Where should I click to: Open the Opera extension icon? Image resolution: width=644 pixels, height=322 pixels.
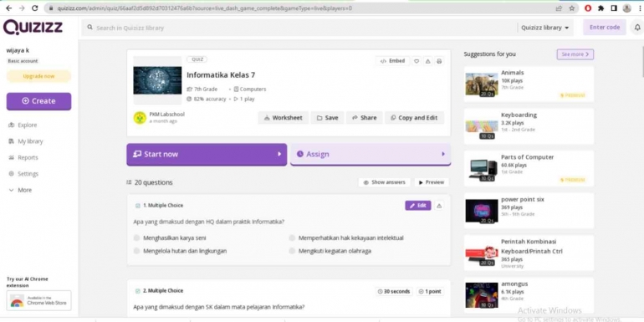click(x=588, y=8)
